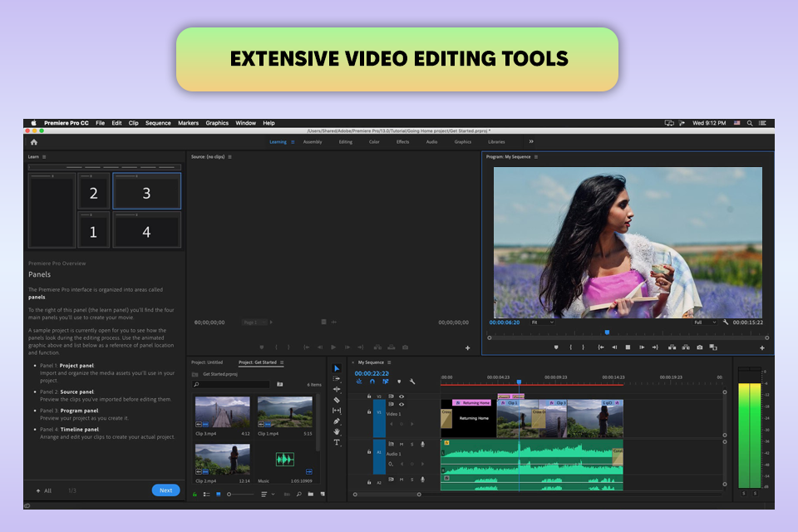The width and height of the screenshot is (798, 532).
Task: Open the Fit zoom level dropdown
Action: [x=543, y=323]
